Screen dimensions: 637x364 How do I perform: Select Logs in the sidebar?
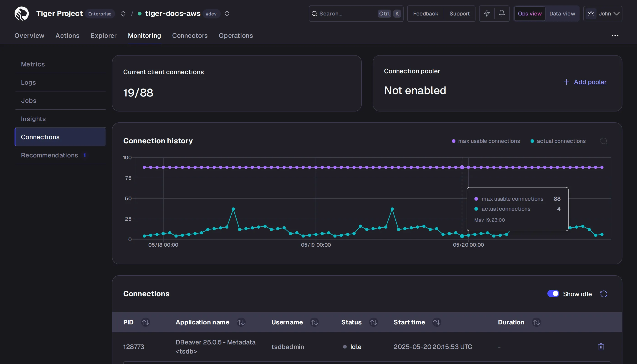[60, 83]
